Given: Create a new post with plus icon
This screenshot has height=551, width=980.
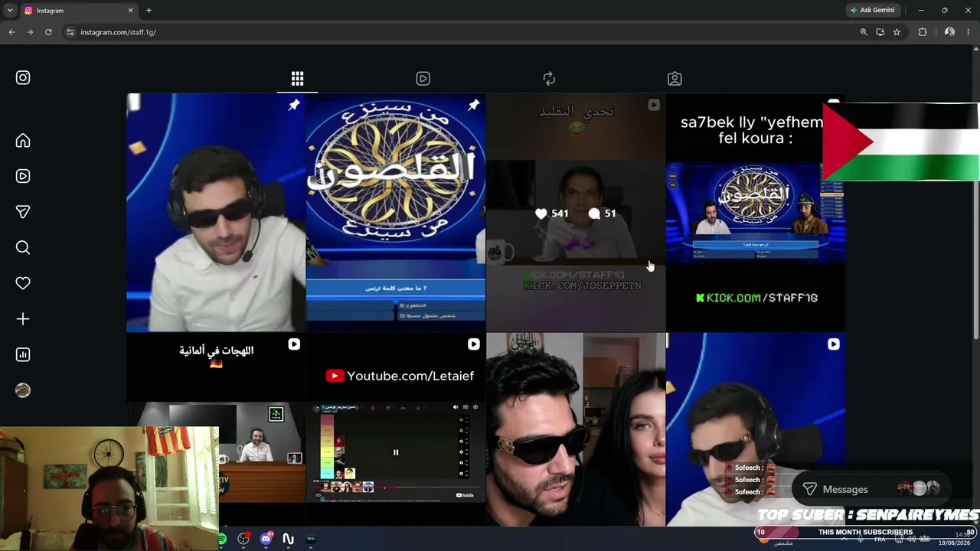Looking at the screenshot, I should pos(23,319).
